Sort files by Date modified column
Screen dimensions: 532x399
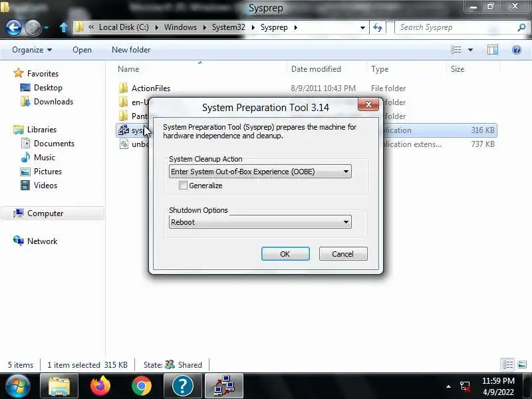pos(316,69)
